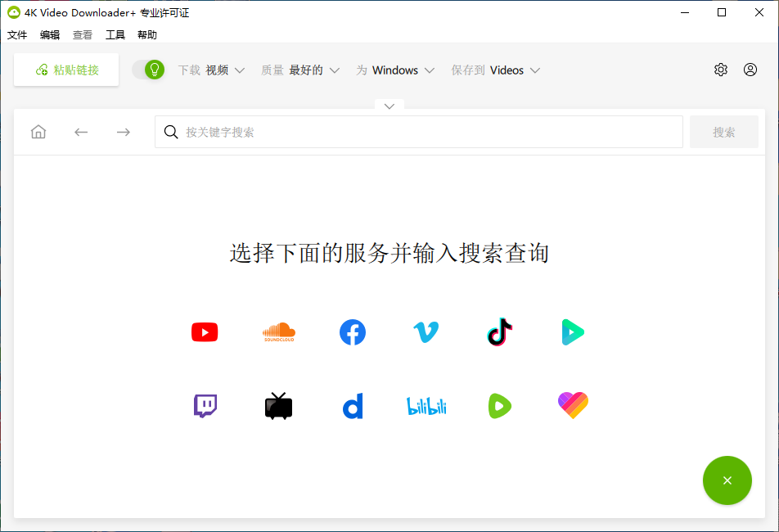The width and height of the screenshot is (779, 532).
Task: Open the 下载 视频 type dropdown
Action: point(211,70)
